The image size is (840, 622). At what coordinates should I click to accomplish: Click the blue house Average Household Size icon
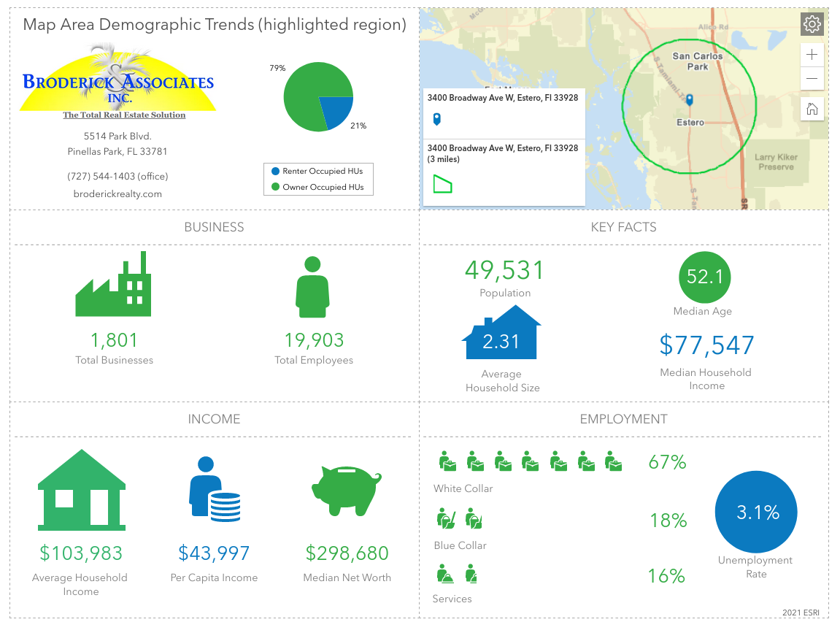point(502,334)
